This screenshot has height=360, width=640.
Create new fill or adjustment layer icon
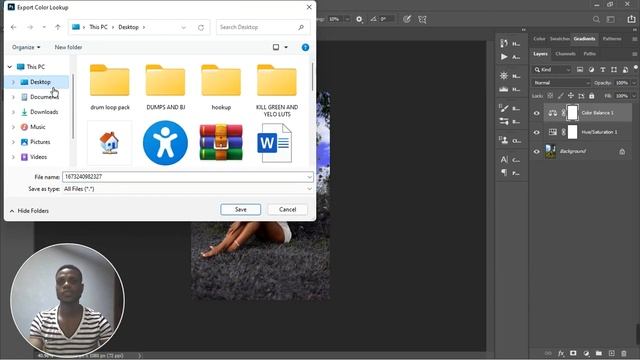[x=586, y=353]
